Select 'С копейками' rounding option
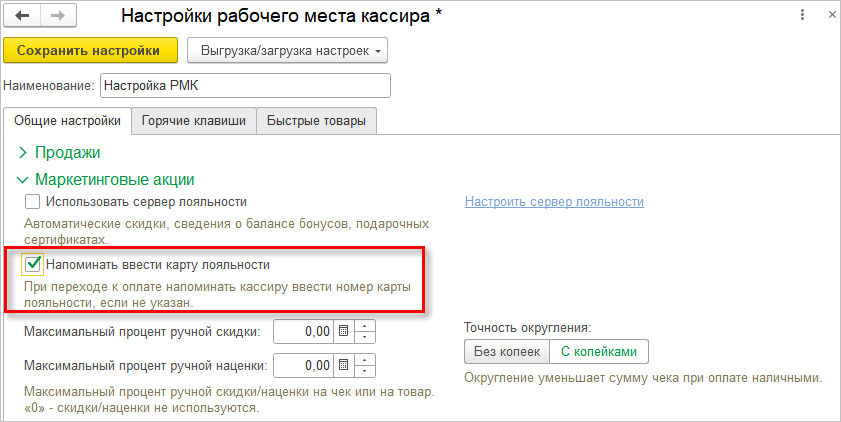The image size is (841, 422). pos(599,352)
